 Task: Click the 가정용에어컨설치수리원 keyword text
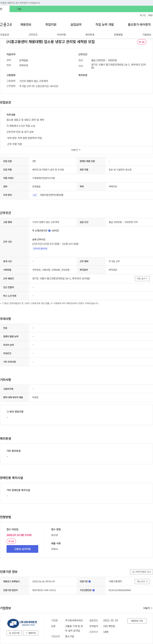point(44,178)
